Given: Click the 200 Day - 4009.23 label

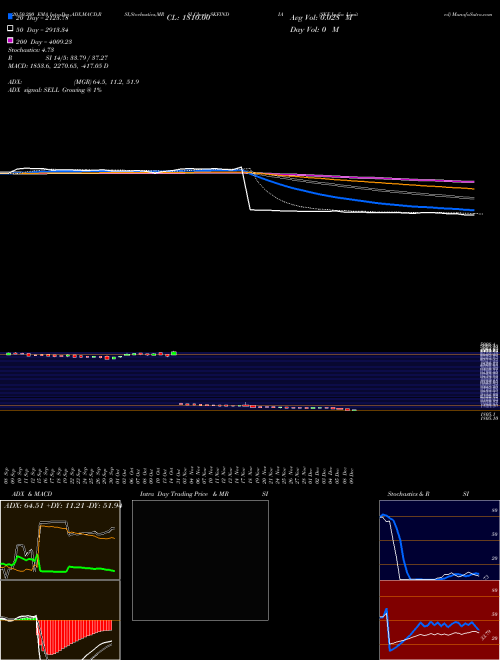Looking at the screenshot, I should coord(44,42).
